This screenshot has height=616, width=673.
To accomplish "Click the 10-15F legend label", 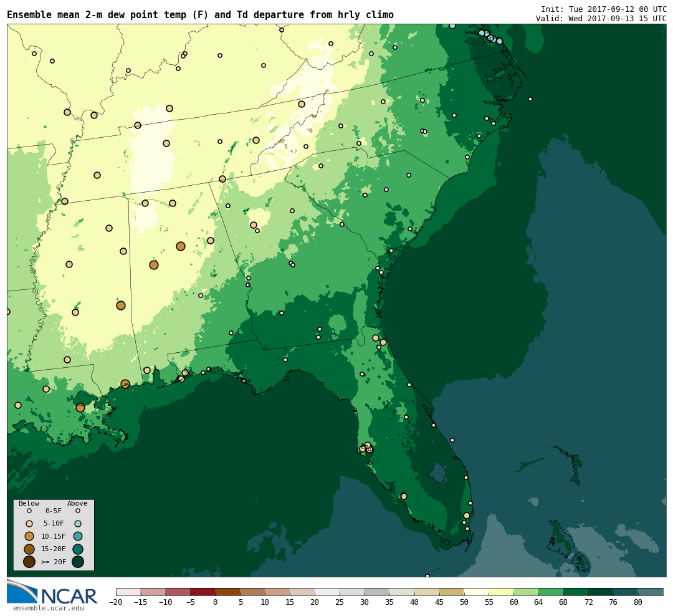I will 54,537.
